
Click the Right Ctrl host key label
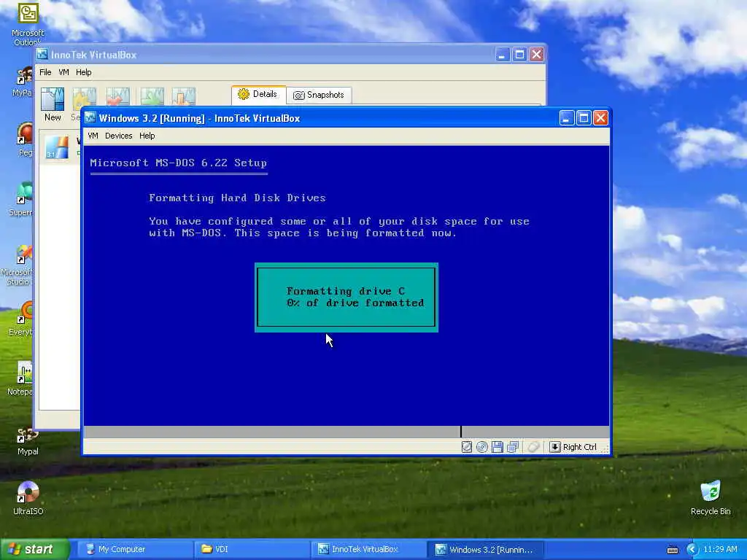(x=579, y=447)
